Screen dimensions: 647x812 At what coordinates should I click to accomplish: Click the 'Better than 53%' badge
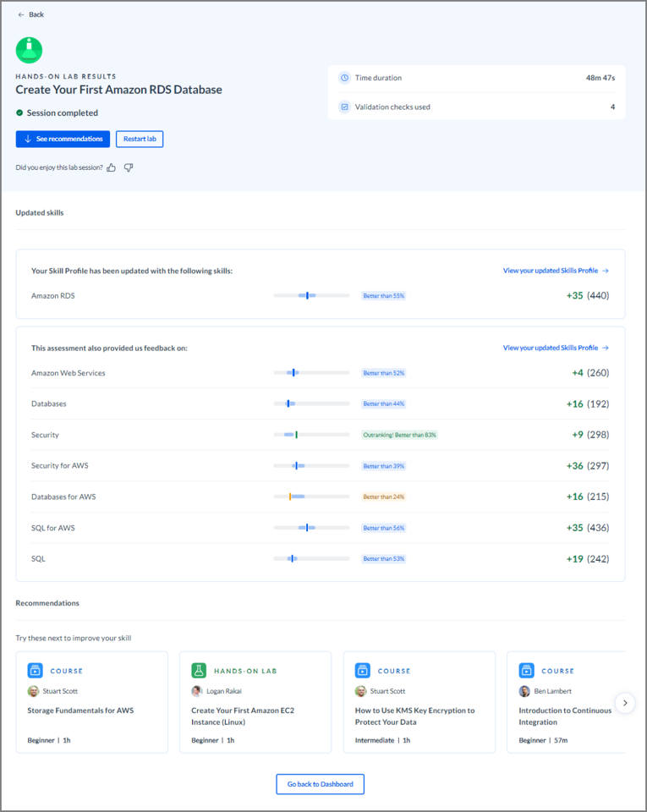383,559
